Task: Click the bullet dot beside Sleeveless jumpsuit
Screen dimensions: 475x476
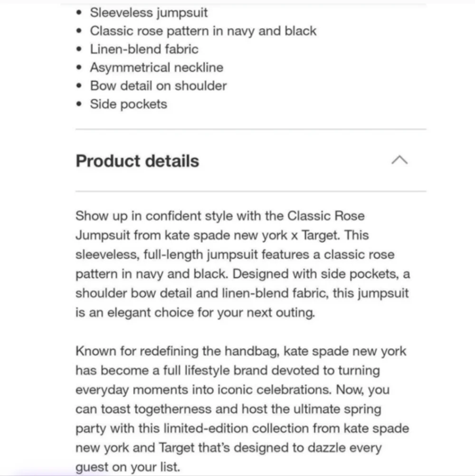Action: coord(79,12)
